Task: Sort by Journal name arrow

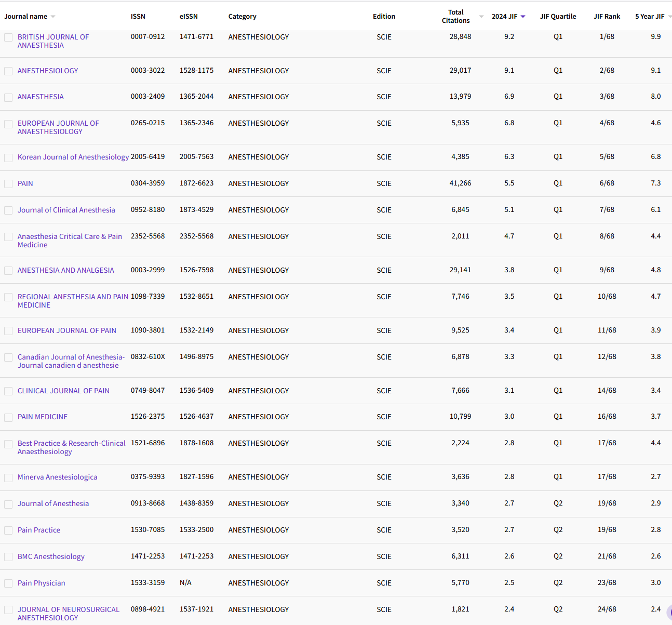Action: click(x=53, y=17)
